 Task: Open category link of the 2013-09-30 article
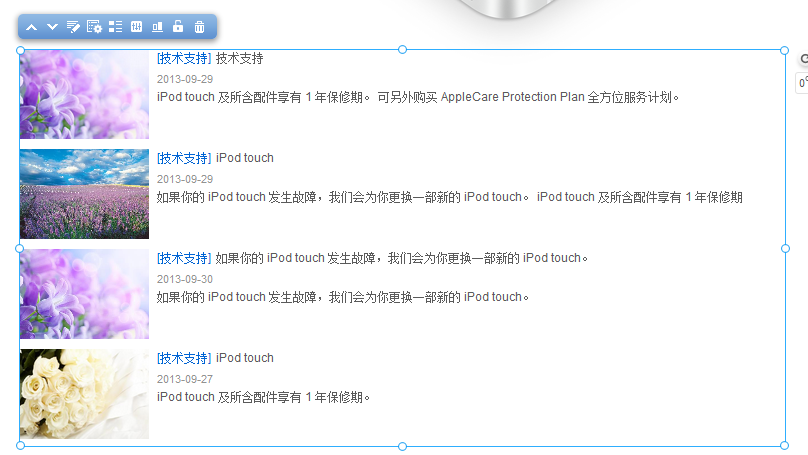pyautogui.click(x=184, y=258)
